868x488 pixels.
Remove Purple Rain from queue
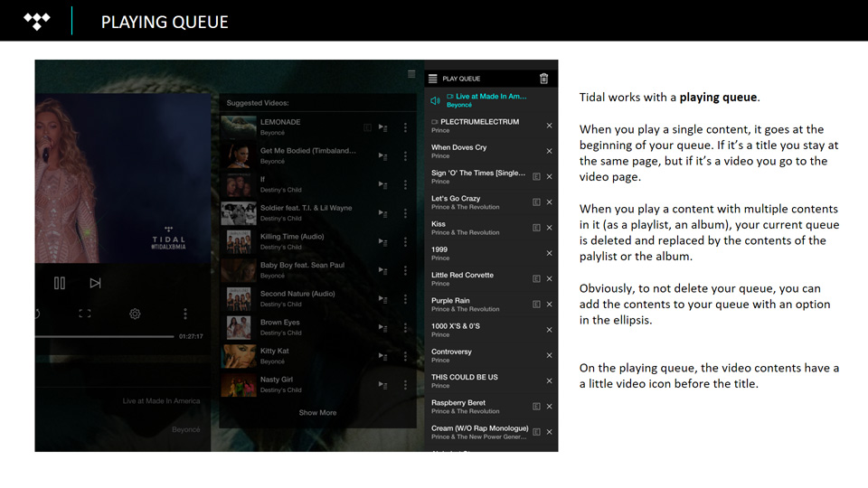[549, 305]
